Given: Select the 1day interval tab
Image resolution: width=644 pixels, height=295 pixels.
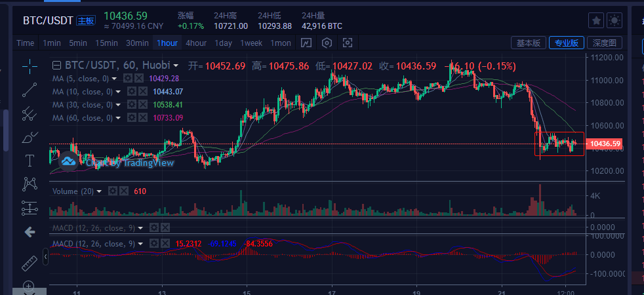Looking at the screenshot, I should coord(223,43).
